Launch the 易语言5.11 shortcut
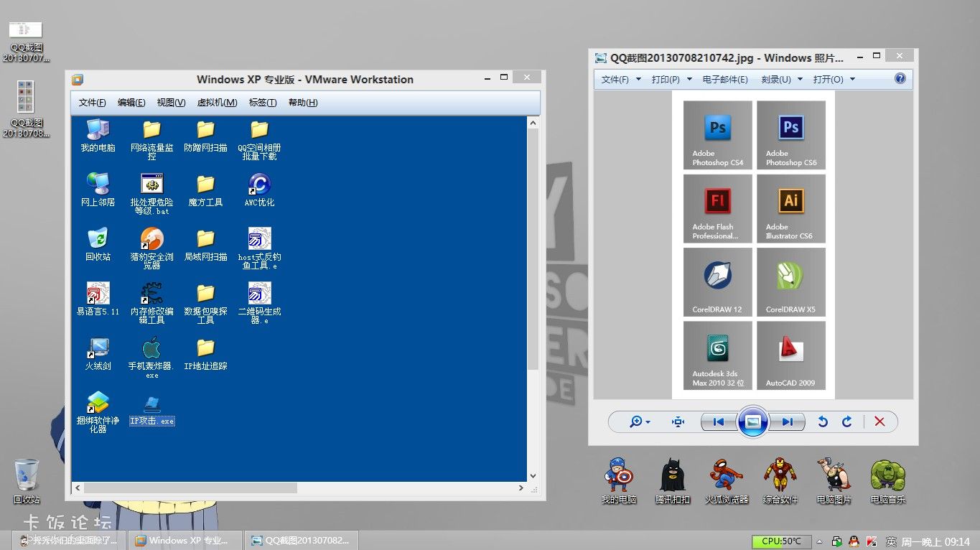Viewport: 980px width, 550px height. (98, 299)
